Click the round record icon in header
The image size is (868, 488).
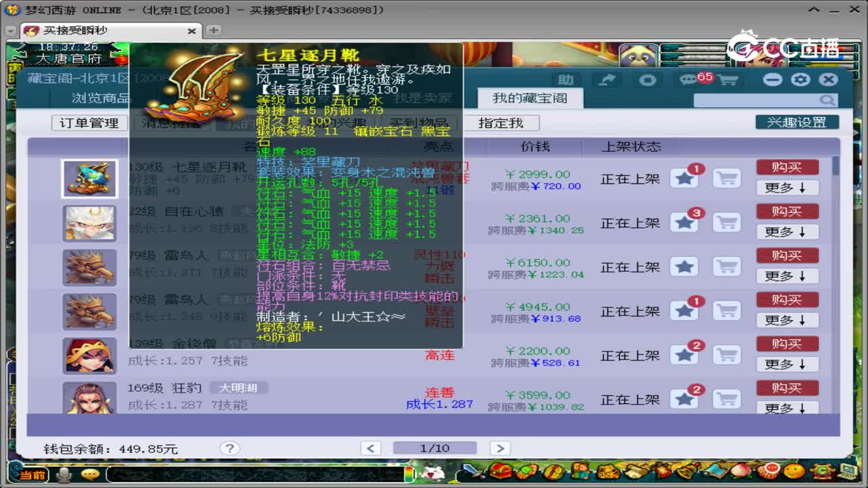648,80
